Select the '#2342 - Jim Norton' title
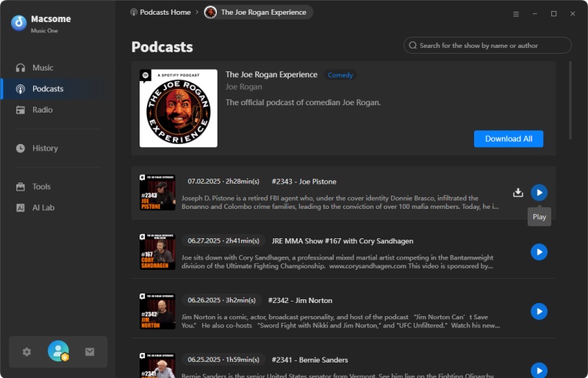Screen dimensions: 588x378 tap(300, 300)
